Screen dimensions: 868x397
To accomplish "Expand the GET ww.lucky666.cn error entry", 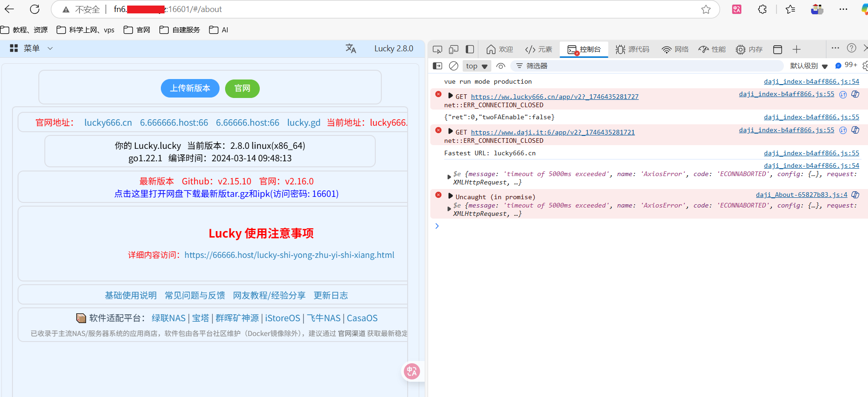I will (450, 96).
